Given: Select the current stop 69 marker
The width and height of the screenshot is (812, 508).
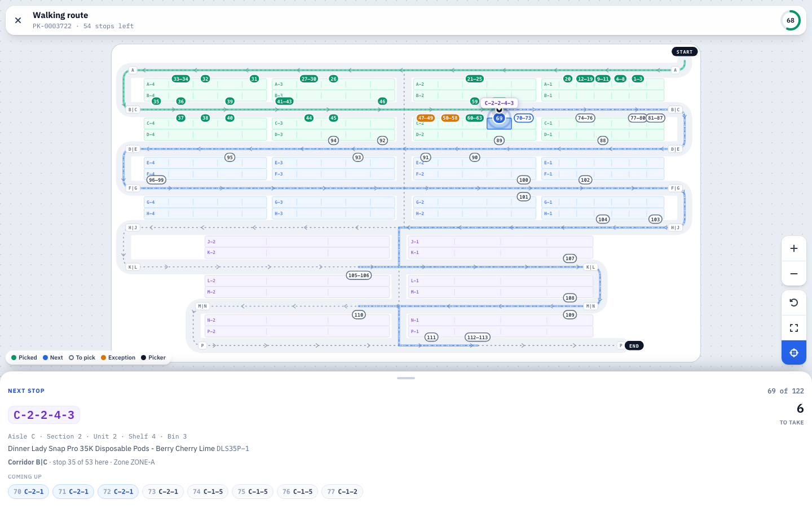Looking at the screenshot, I should point(499,119).
